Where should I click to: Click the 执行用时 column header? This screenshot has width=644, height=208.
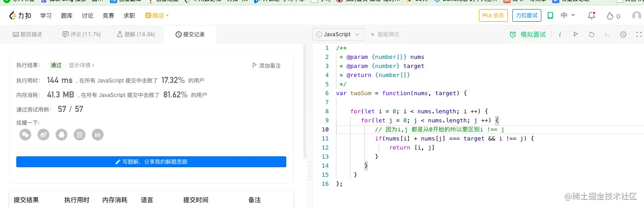pyautogui.click(x=77, y=200)
